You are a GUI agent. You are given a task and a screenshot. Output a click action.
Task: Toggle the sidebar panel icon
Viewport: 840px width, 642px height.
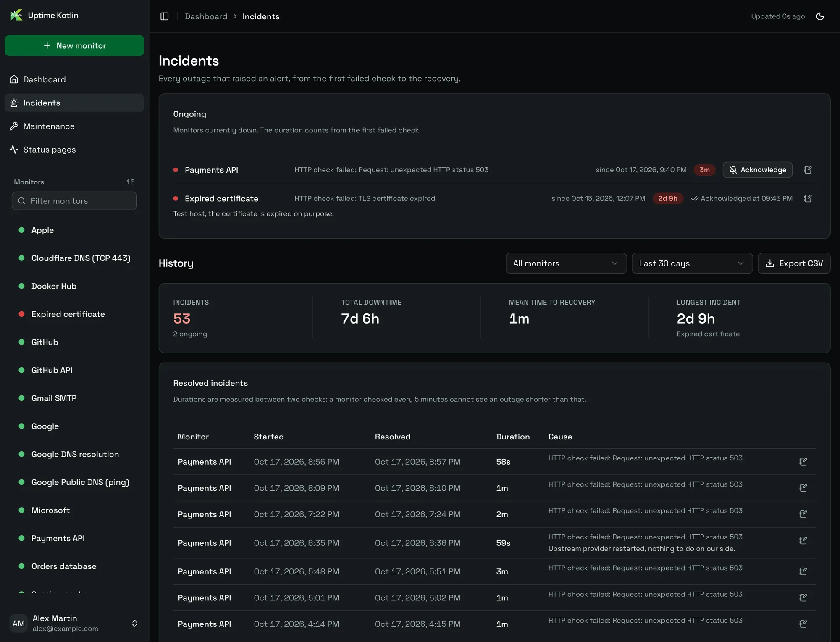[x=165, y=16]
